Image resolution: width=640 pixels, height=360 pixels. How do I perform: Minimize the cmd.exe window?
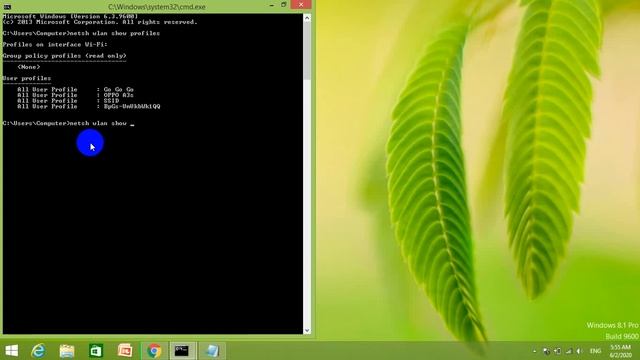tap(272, 5)
